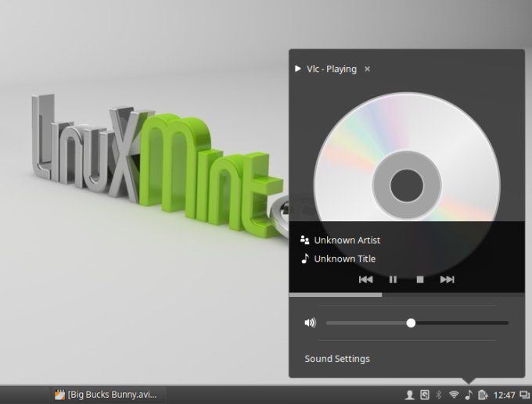Screen dimensions: 532x404
Task: Pause the VLC playback
Action: [393, 279]
